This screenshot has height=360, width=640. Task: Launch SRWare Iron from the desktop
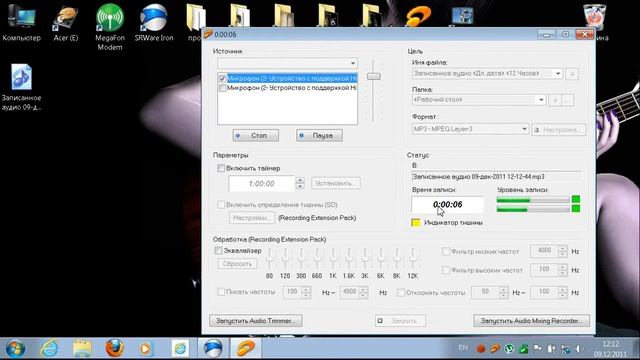click(154, 23)
